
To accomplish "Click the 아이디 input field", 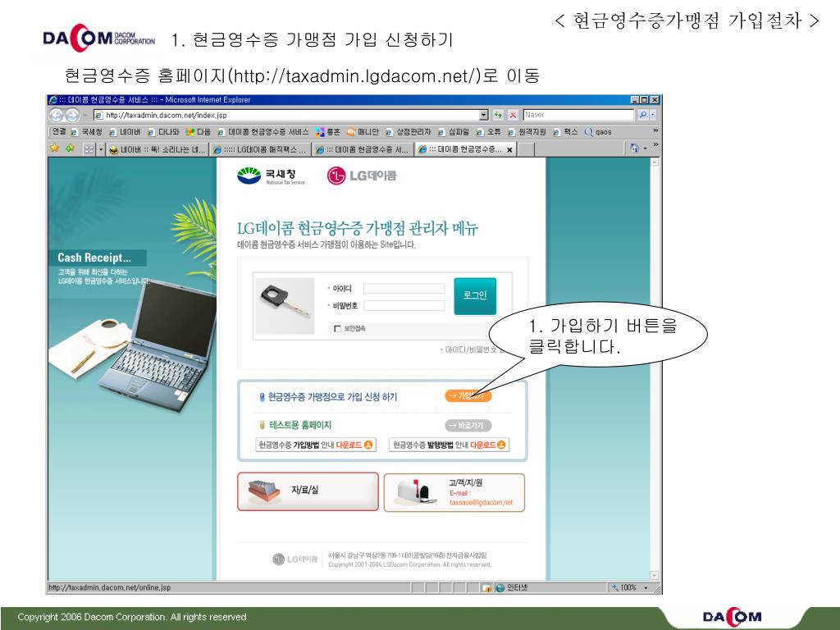I will pos(404,288).
